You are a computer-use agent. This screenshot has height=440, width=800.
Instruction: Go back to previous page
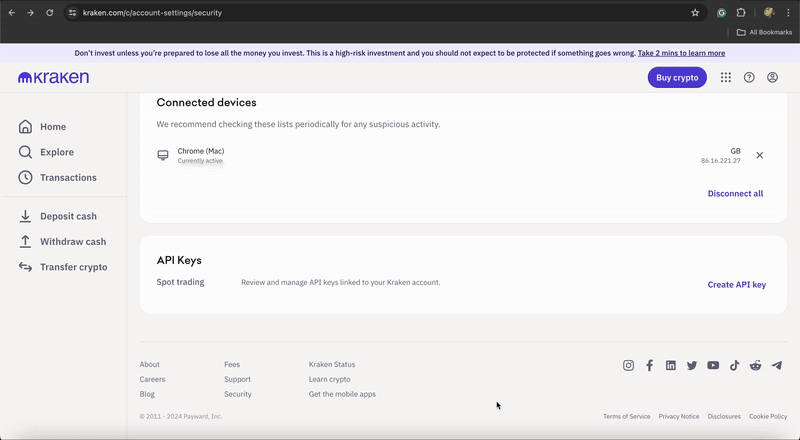12,13
